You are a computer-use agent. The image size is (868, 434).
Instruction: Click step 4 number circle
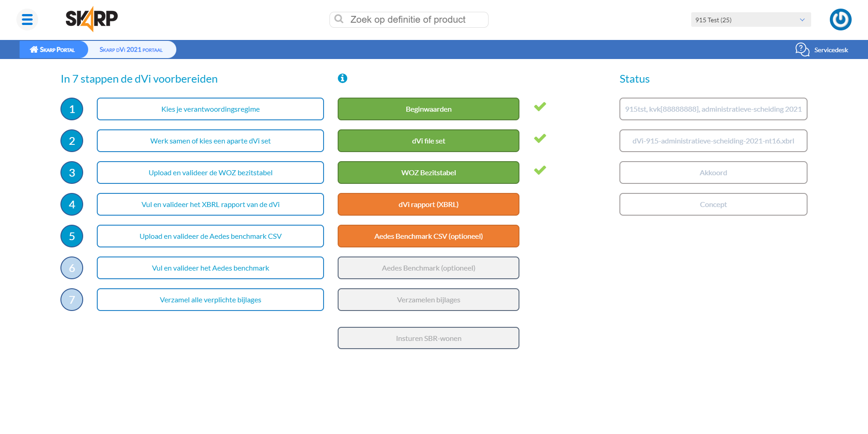pos(72,204)
